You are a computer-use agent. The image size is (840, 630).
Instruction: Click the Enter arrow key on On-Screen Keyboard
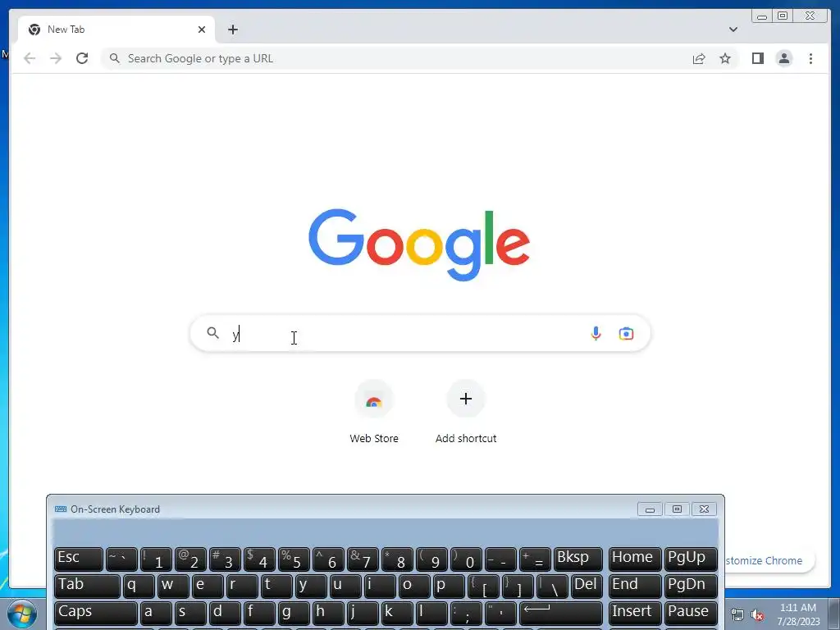click(x=561, y=613)
